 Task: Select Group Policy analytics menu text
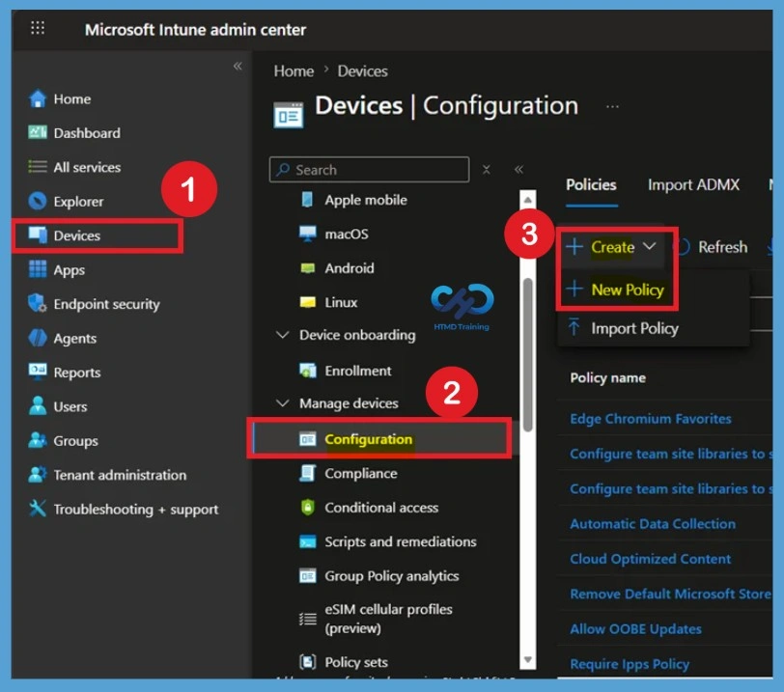coord(391,575)
